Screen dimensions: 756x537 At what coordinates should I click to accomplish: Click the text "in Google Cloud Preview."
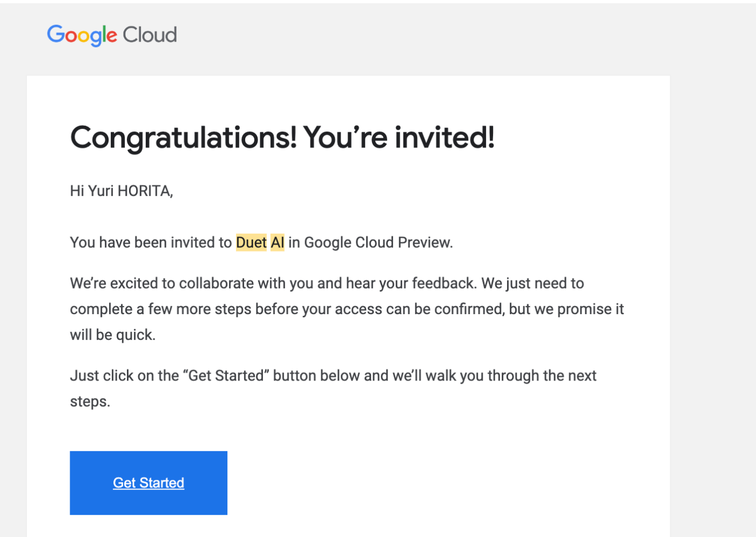(370, 242)
